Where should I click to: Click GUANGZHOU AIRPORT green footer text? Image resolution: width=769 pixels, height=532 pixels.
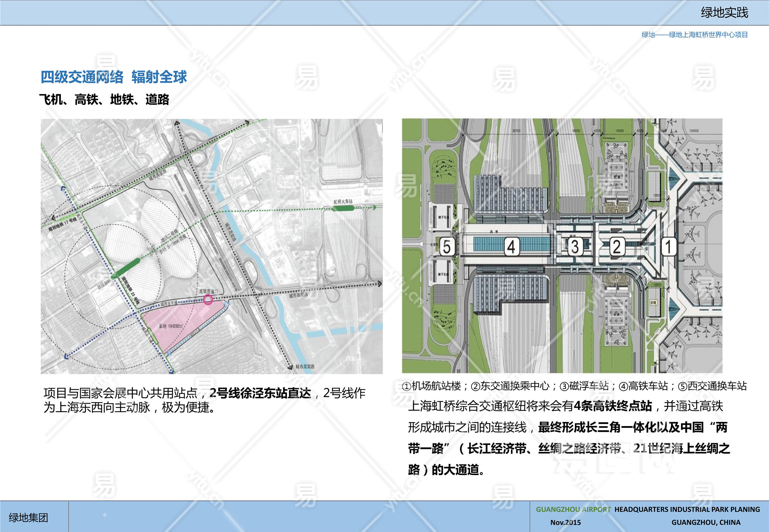coord(573,509)
